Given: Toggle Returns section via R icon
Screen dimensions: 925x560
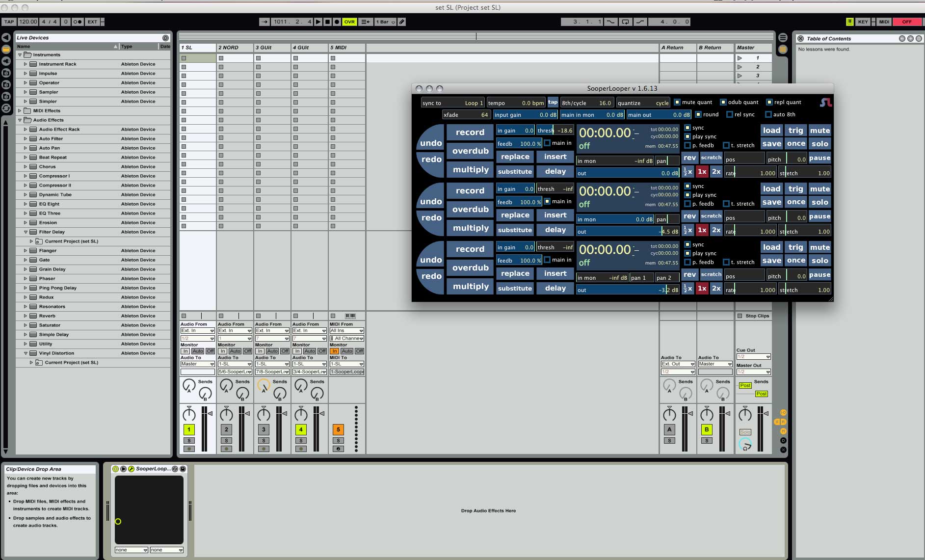Looking at the screenshot, I should (784, 422).
